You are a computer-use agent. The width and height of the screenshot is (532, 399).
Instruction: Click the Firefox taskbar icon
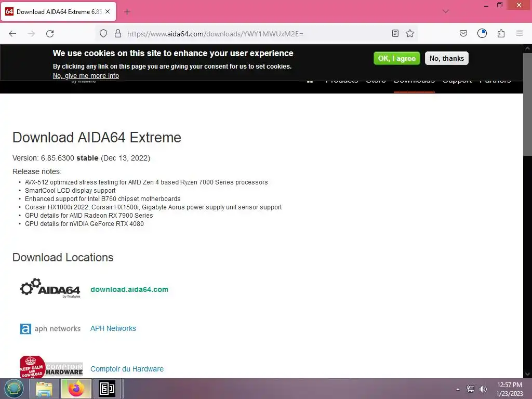[76, 389]
